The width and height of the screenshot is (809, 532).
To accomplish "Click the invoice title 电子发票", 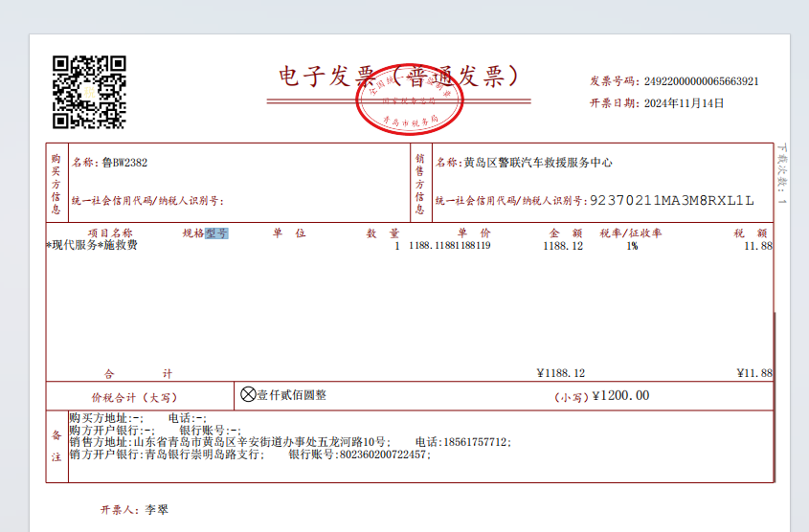I will click(x=330, y=78).
